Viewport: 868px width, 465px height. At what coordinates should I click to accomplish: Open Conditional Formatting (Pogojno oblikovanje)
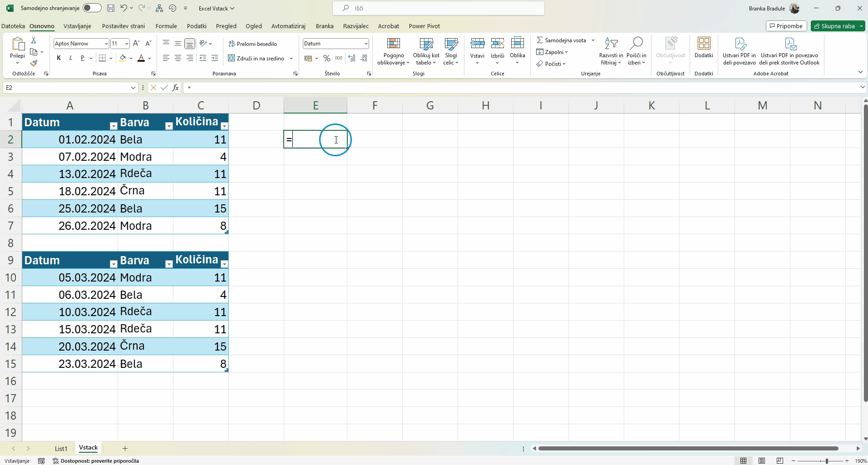(x=393, y=51)
